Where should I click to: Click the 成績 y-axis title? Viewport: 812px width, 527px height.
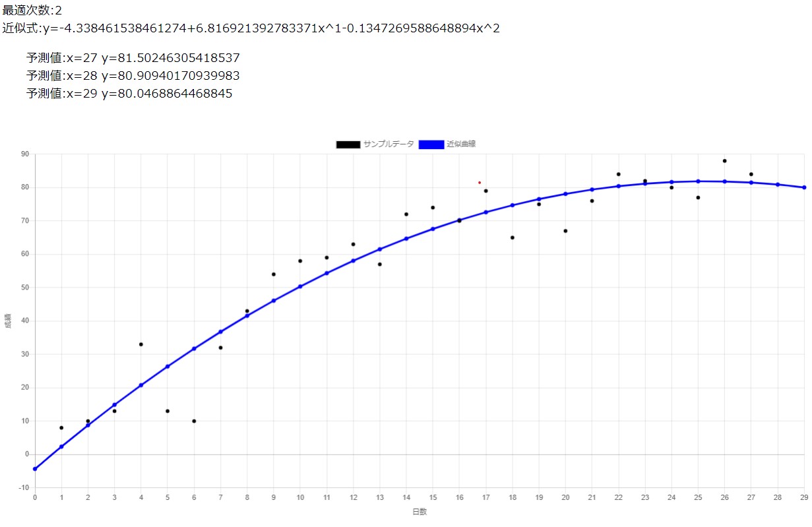tap(8, 321)
